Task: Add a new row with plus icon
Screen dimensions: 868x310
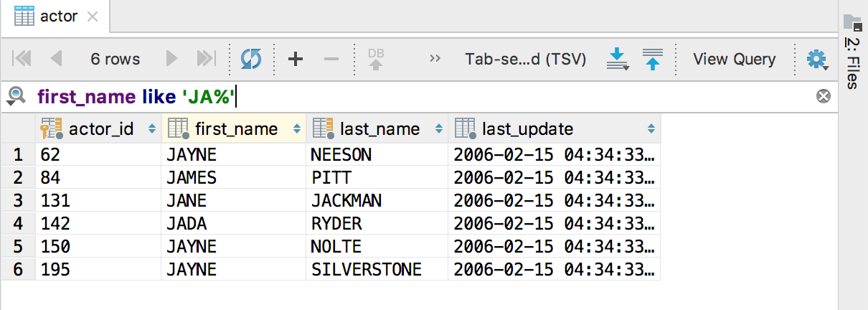Action: tap(295, 59)
